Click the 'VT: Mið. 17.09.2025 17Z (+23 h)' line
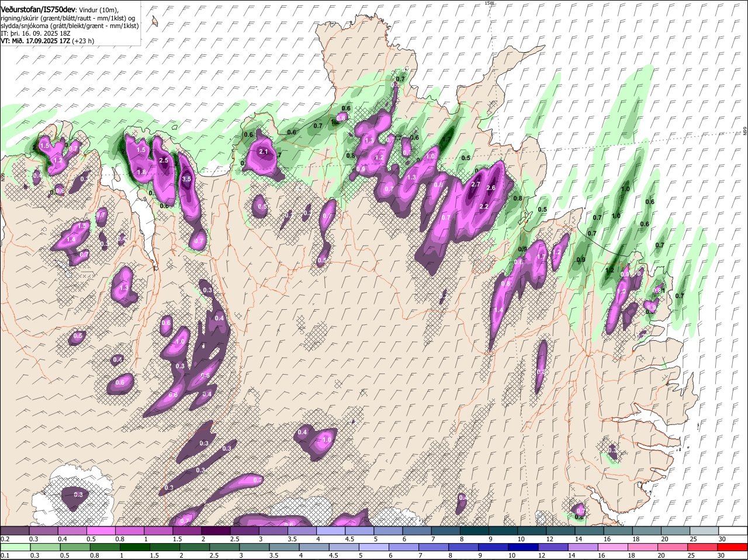748x560 pixels. click(47, 41)
